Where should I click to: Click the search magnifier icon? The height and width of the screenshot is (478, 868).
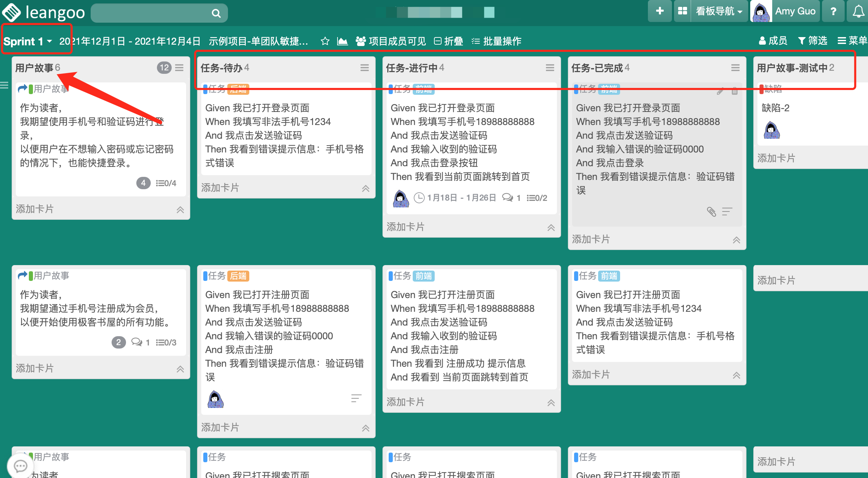[216, 13]
